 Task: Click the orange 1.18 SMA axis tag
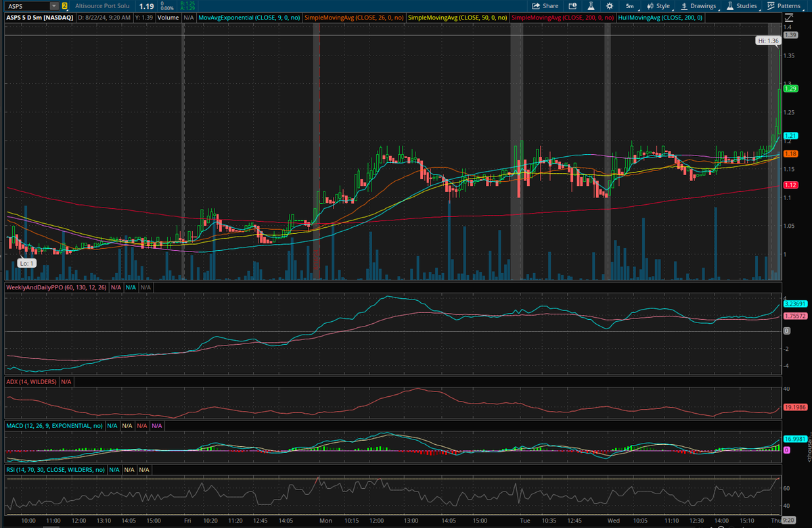pyautogui.click(x=790, y=154)
